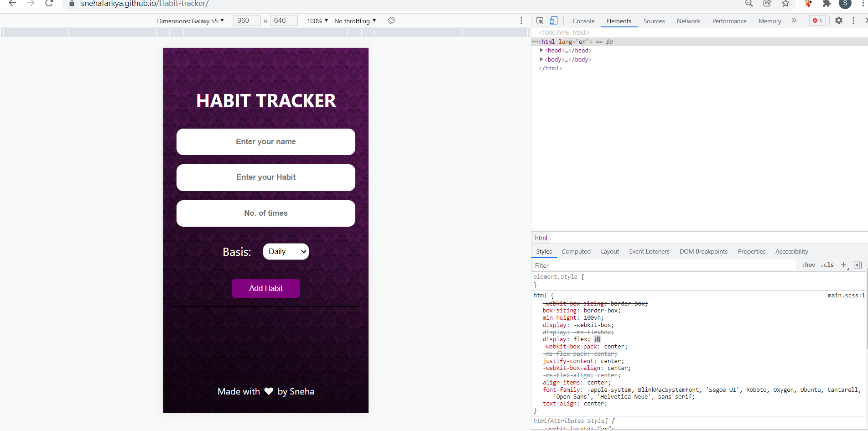Switch to the Computed tab
868x431 pixels.
(x=576, y=251)
